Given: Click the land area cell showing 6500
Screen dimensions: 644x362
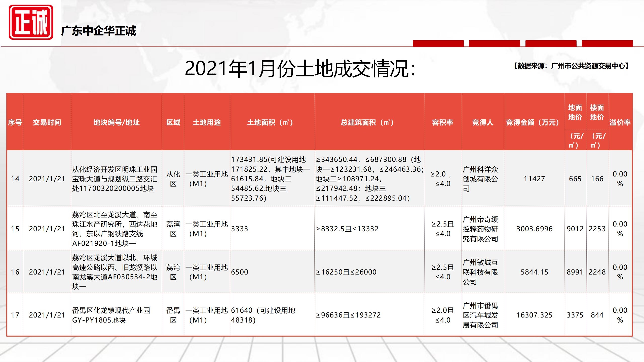Looking at the screenshot, I should 240,272.
